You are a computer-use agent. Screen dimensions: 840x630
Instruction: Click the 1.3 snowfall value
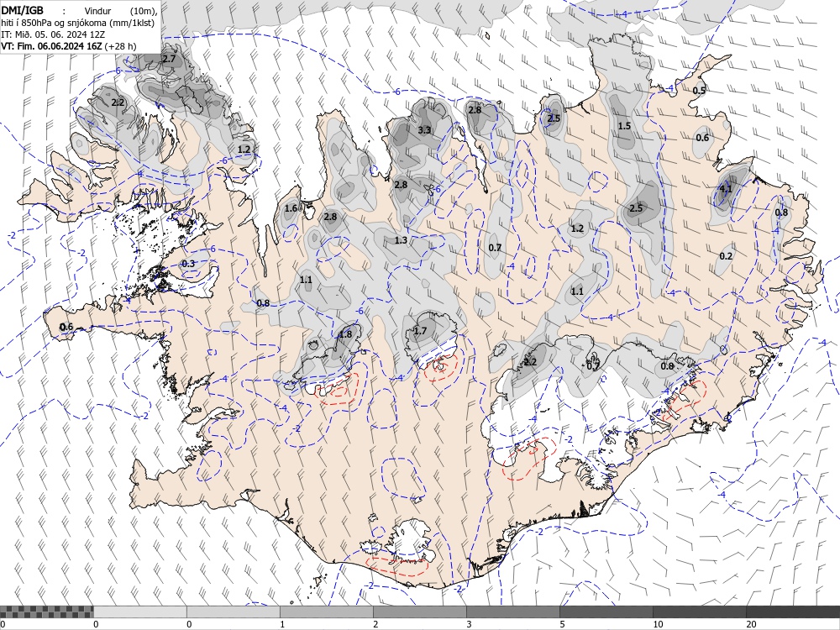401,240
